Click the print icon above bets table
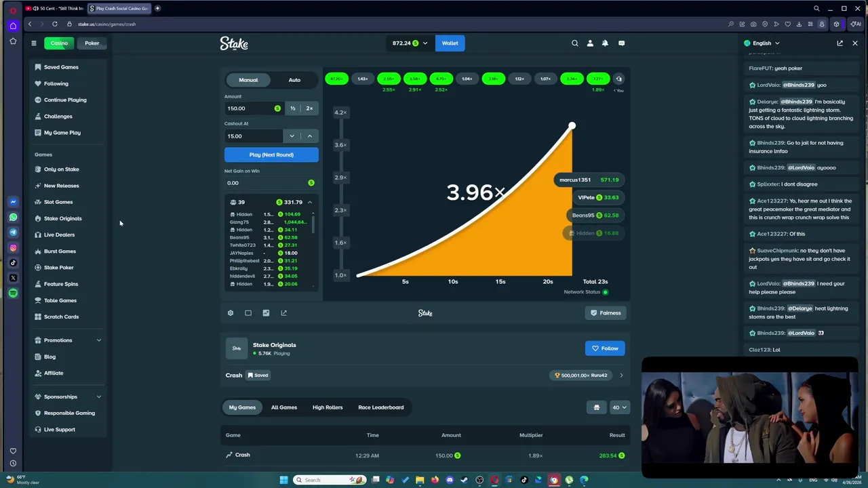 (596, 407)
